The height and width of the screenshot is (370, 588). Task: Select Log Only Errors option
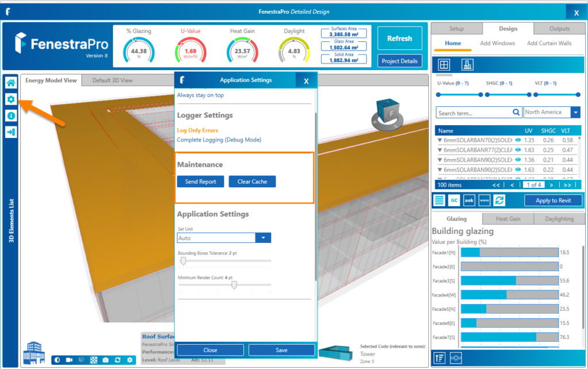pyautogui.click(x=198, y=130)
